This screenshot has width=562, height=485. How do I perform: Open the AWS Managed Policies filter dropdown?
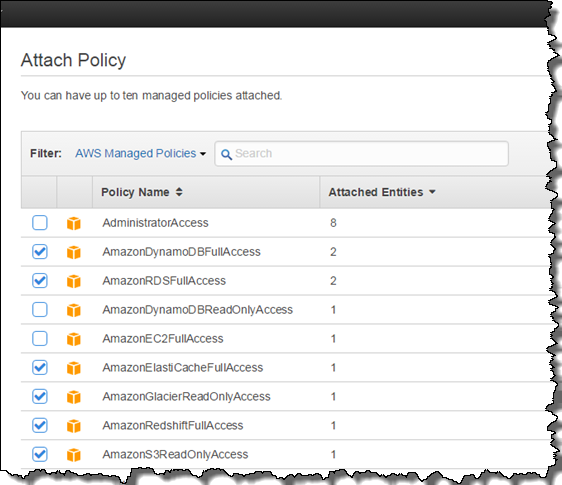click(140, 153)
